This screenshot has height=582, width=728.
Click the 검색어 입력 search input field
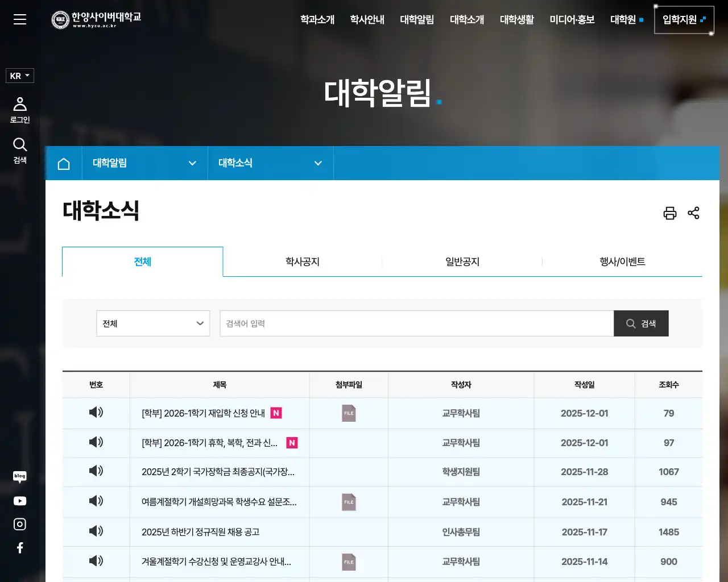[x=416, y=323]
